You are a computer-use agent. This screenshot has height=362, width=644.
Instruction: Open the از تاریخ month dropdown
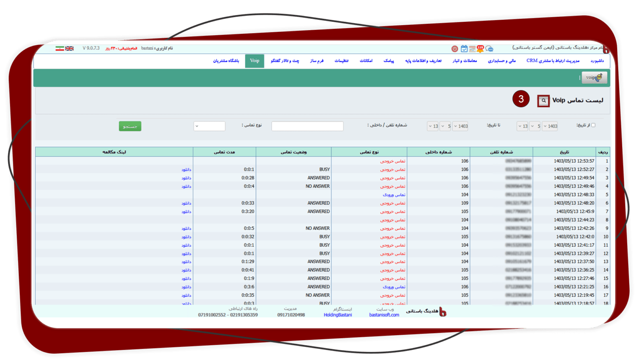click(535, 126)
